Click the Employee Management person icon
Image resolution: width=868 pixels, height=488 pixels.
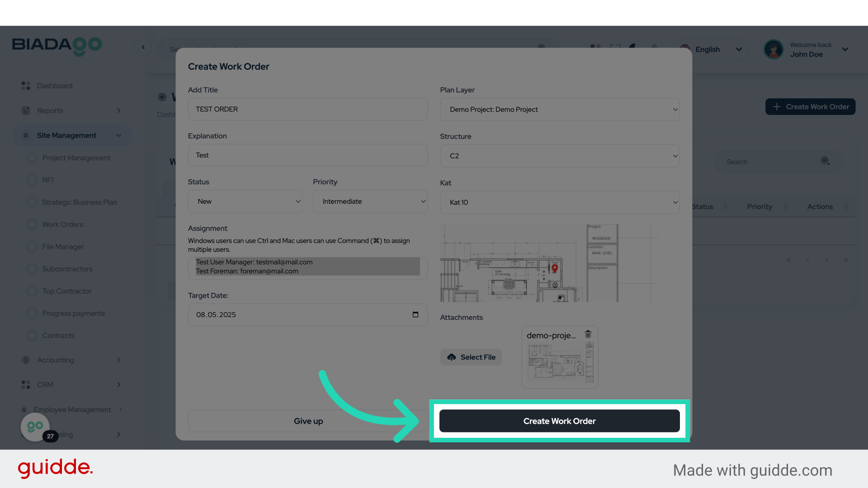tap(25, 409)
